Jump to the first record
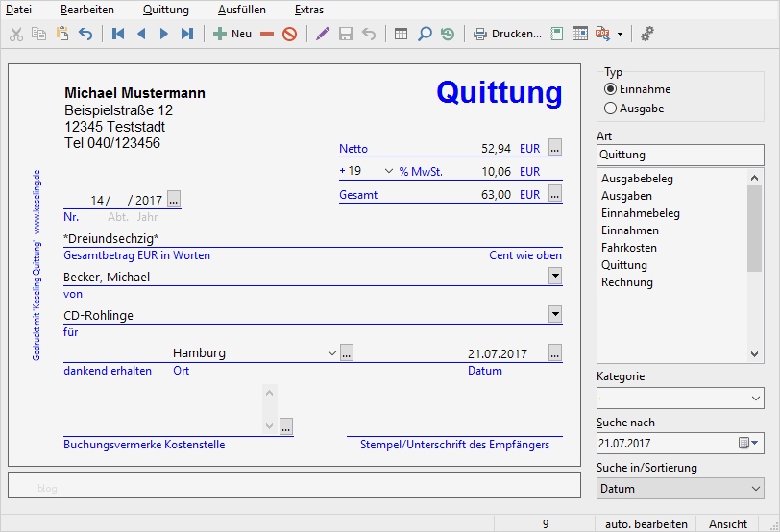 point(118,34)
